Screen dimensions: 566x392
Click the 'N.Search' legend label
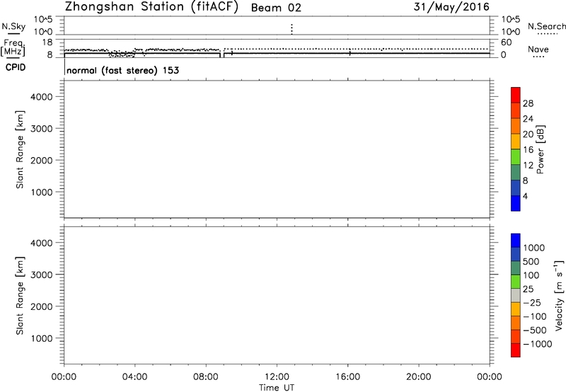pos(546,26)
